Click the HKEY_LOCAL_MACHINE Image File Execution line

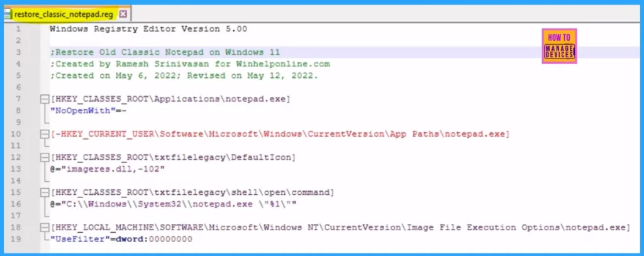tap(340, 227)
